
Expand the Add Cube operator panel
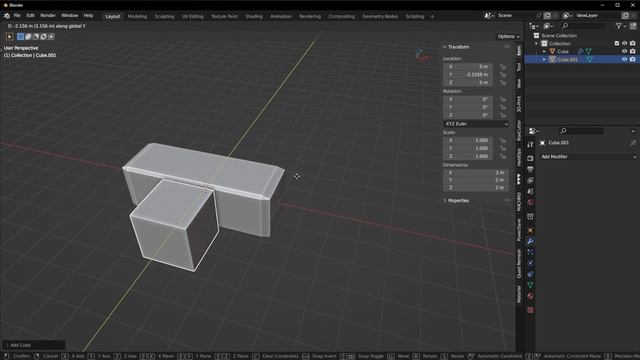pyautogui.click(x=33, y=345)
